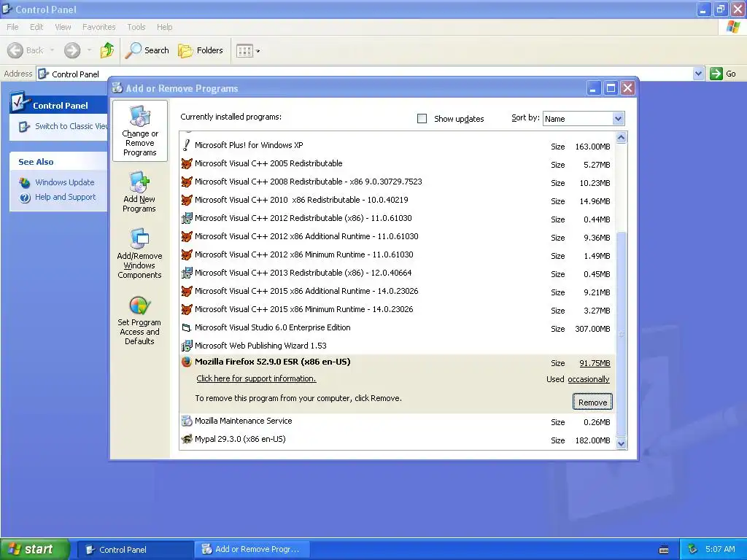Click the Visual C++ 2013 Redistributable icon

187,273
